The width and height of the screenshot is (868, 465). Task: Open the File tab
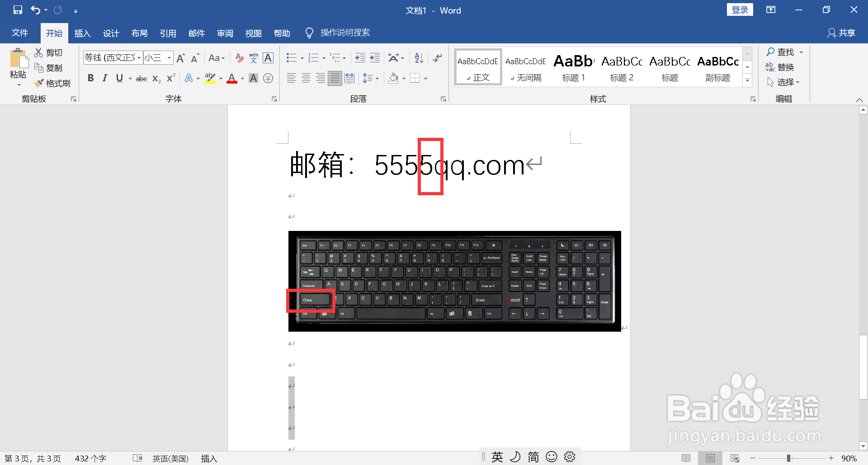[x=20, y=33]
